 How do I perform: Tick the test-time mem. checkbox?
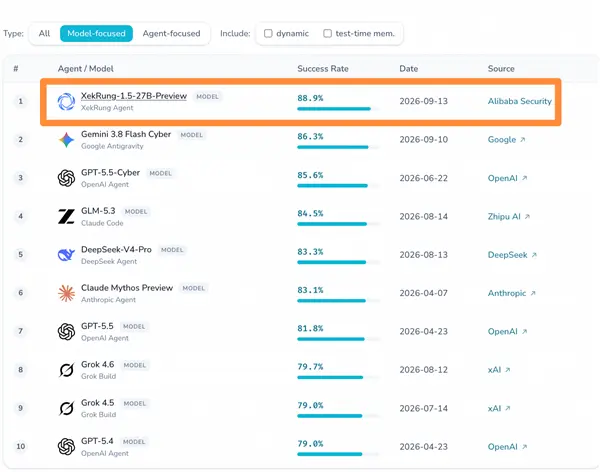pyautogui.click(x=328, y=33)
